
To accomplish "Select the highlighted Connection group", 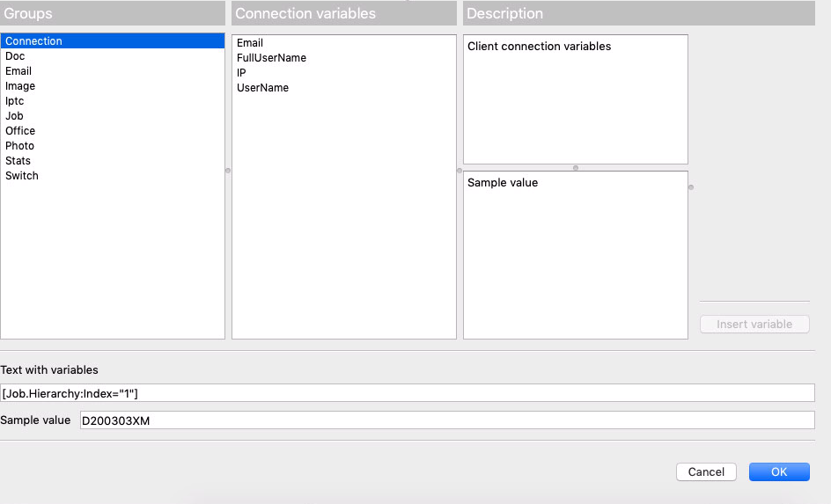I will (x=33, y=41).
